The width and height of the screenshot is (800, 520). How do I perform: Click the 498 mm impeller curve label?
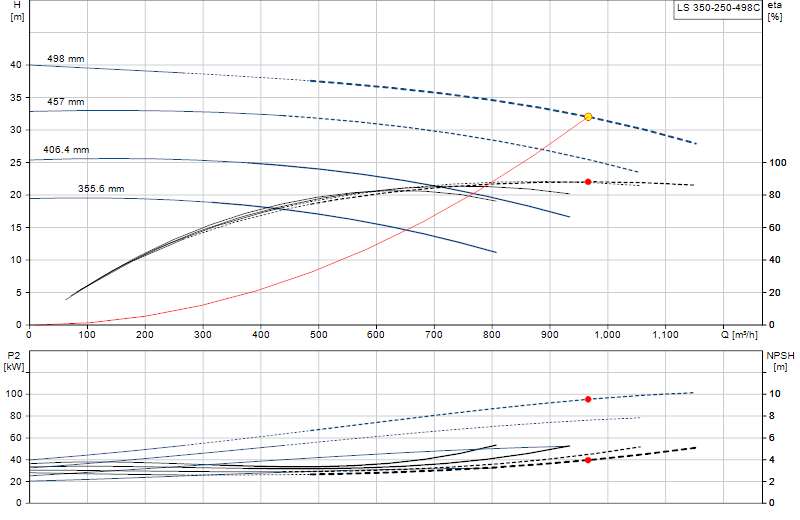point(66,59)
